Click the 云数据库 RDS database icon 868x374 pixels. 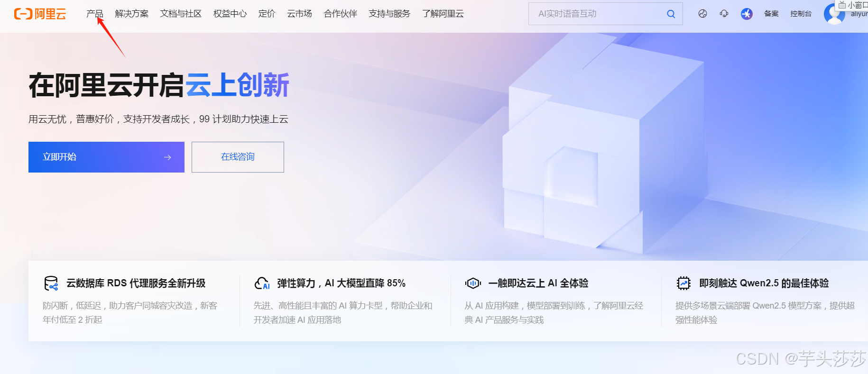coord(51,283)
